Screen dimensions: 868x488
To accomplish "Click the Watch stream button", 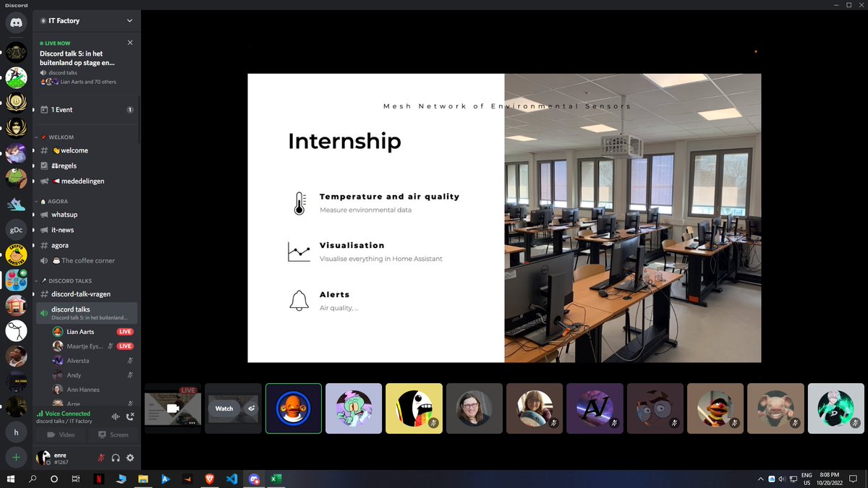I will tap(224, 408).
